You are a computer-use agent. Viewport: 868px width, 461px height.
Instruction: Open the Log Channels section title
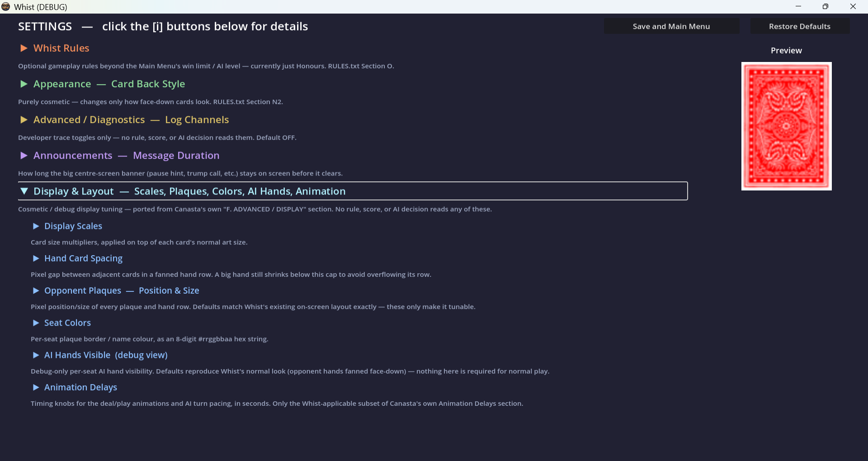197,119
